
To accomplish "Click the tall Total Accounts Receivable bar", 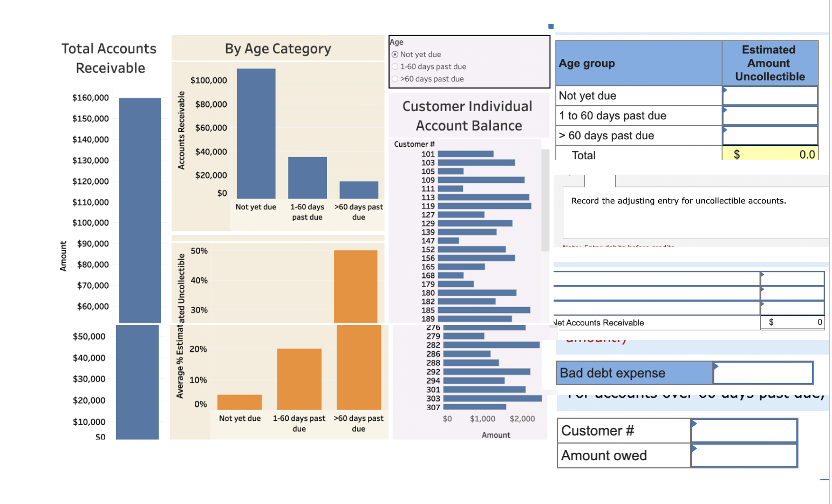I will (138, 210).
